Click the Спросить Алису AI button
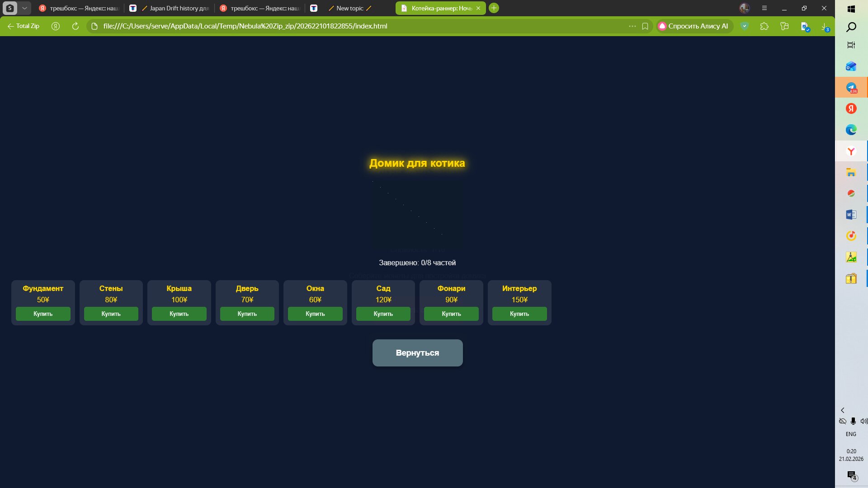The image size is (868, 488). pos(694,26)
